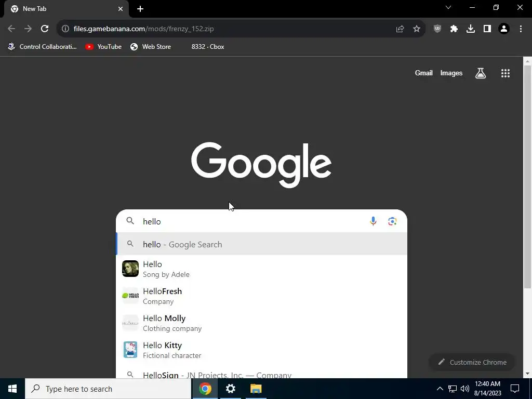
Task: Open the Downloads tray icon
Action: [x=471, y=29]
